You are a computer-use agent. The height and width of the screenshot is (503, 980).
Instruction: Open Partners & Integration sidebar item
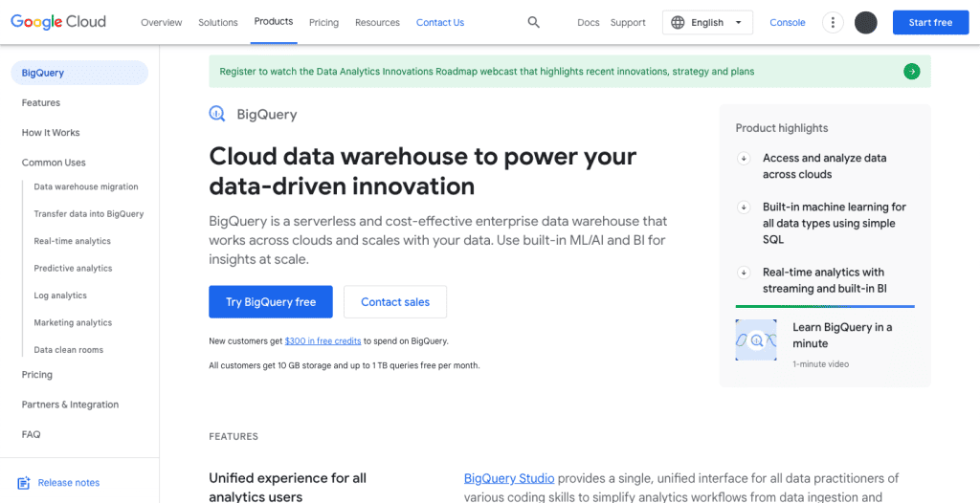pos(70,405)
